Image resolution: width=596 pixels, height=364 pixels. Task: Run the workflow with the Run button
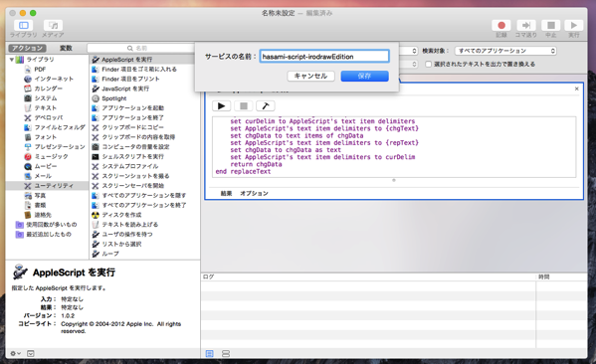(x=573, y=26)
